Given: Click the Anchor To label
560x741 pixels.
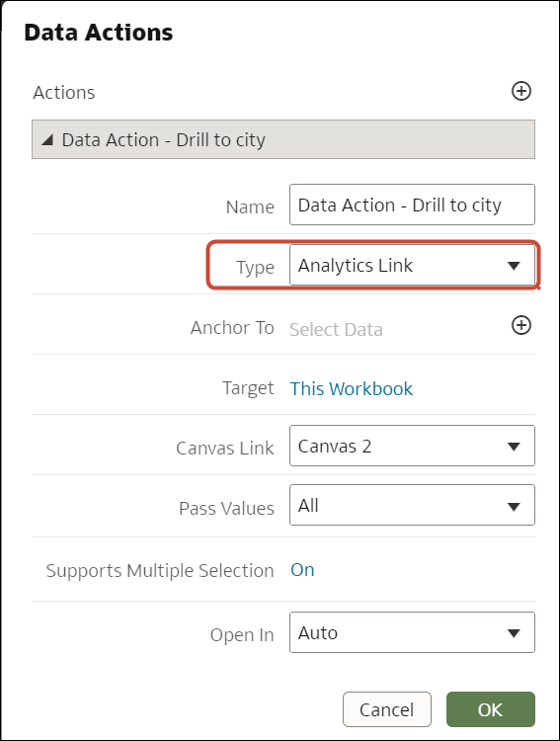Looking at the screenshot, I should (232, 327).
